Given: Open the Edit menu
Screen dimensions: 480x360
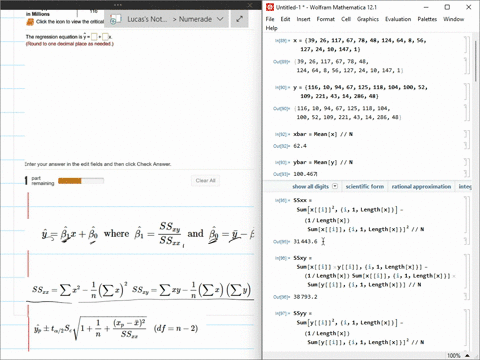Looking at the screenshot, I should [x=285, y=19].
